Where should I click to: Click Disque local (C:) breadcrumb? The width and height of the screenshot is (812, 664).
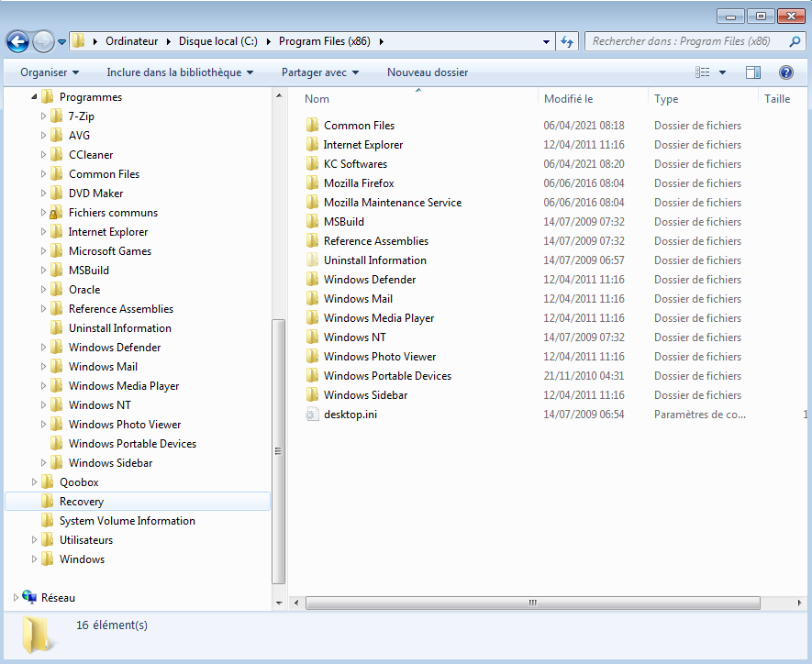click(x=218, y=41)
